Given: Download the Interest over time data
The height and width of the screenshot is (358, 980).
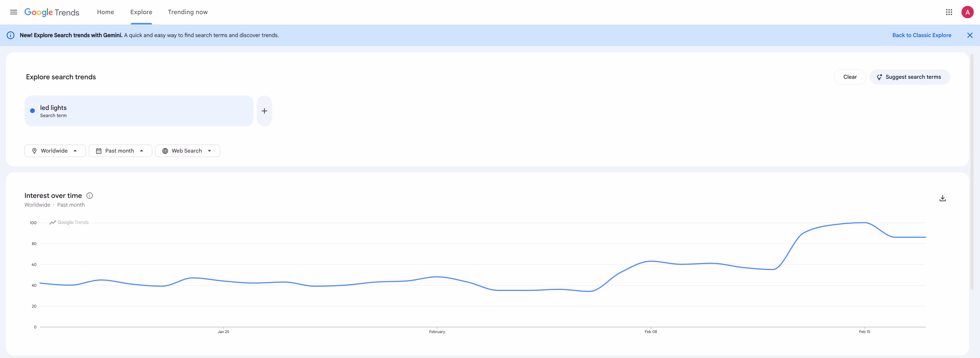Looking at the screenshot, I should (x=943, y=198).
